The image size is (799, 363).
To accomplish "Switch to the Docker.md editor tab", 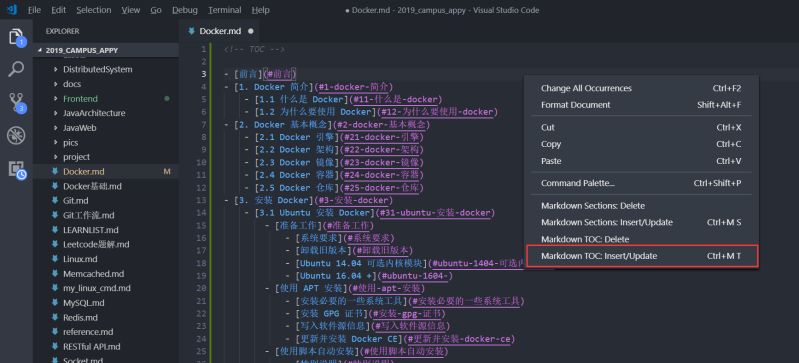I will [220, 31].
